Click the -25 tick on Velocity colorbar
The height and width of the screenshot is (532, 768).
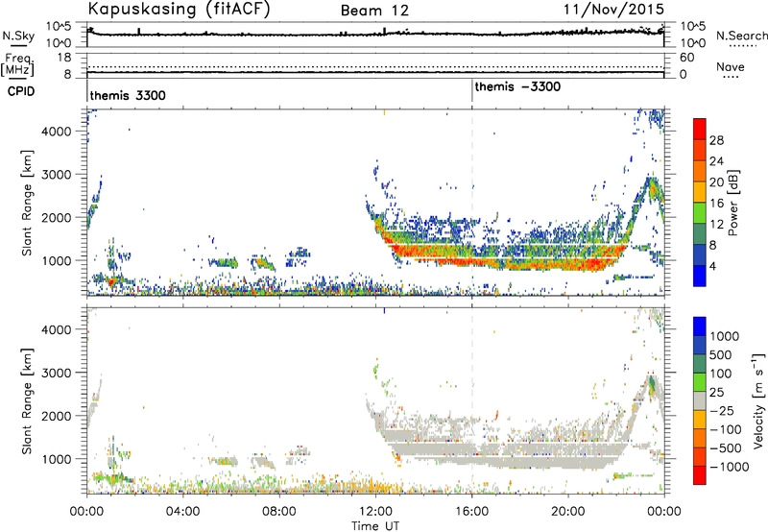click(x=722, y=410)
